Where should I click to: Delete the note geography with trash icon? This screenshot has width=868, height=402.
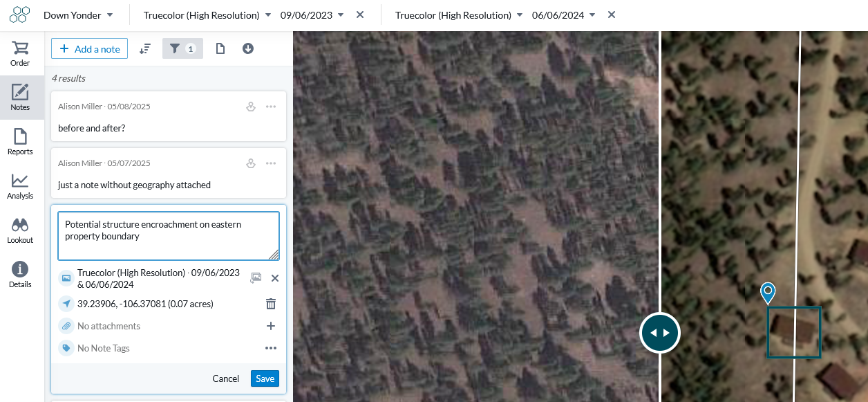click(271, 304)
